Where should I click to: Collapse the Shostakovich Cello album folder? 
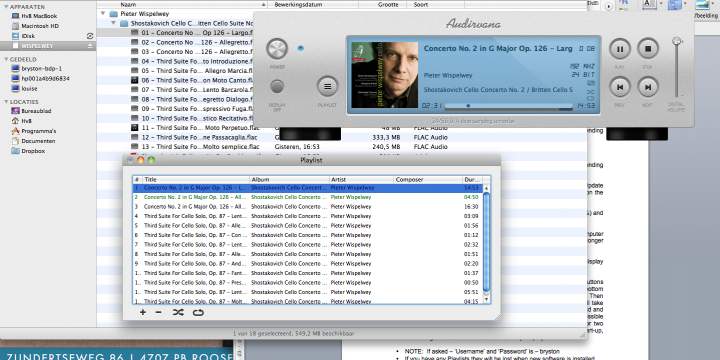click(x=113, y=22)
